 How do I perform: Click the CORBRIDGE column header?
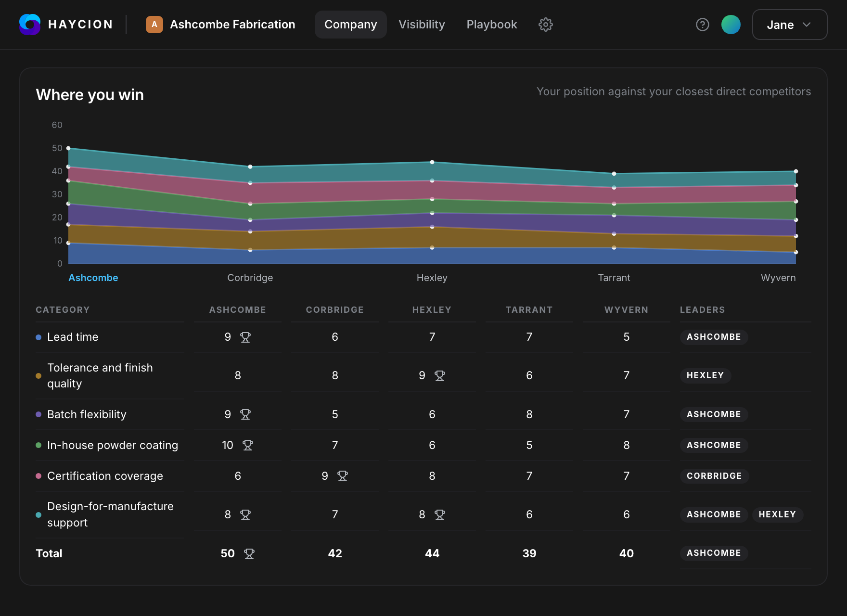click(x=334, y=310)
